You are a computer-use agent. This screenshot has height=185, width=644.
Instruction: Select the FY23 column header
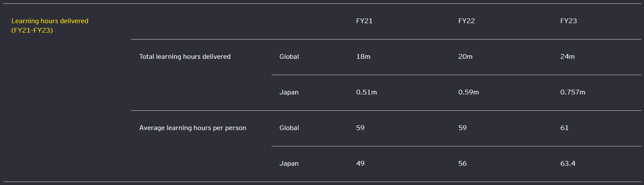(x=568, y=21)
